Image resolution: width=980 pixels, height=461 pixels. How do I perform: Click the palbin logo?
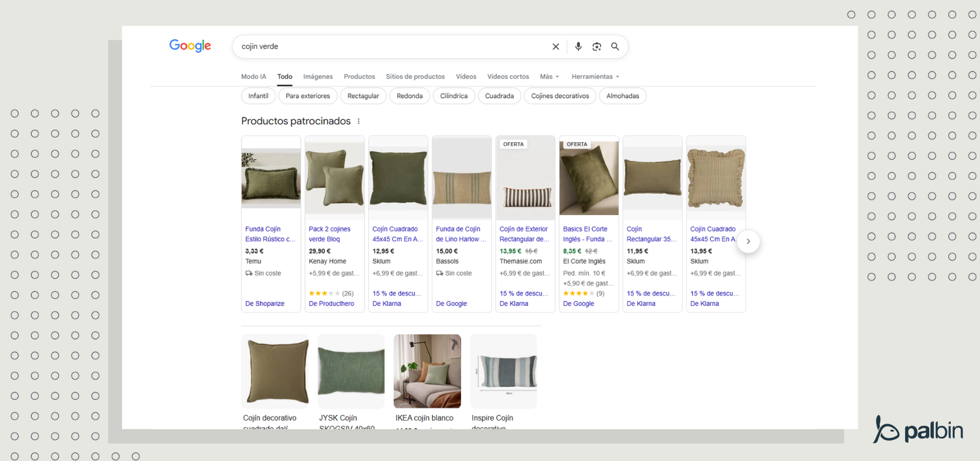pyautogui.click(x=918, y=430)
